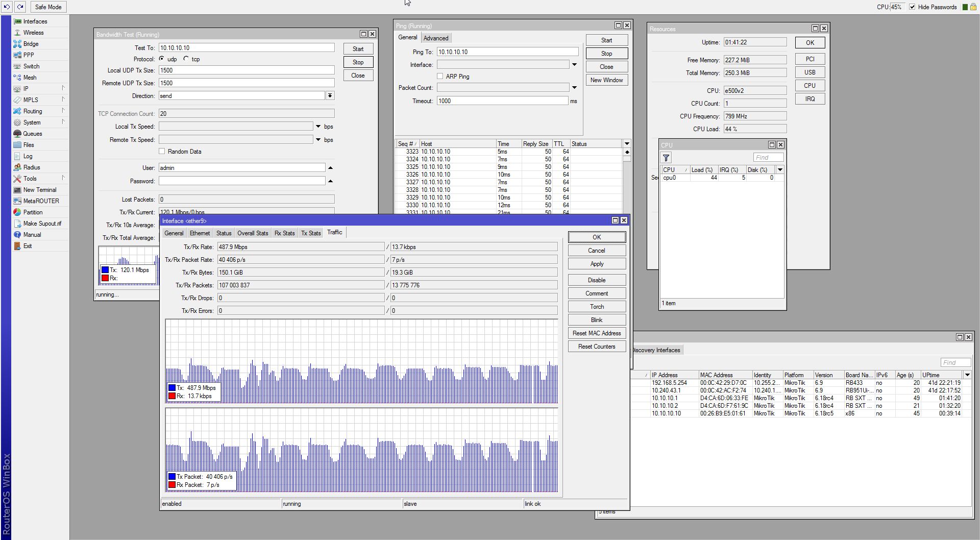Open the Direction dropdown in Bandwidth Test

pos(330,96)
